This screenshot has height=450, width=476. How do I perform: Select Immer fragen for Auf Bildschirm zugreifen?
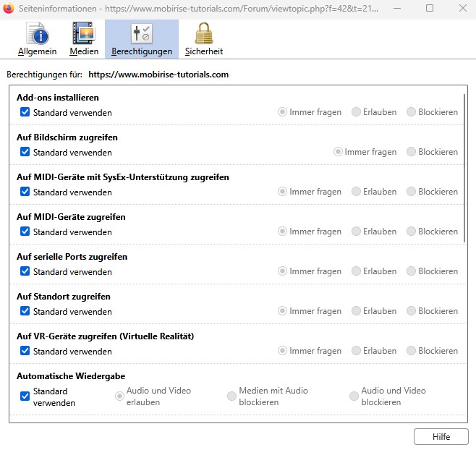tap(338, 152)
